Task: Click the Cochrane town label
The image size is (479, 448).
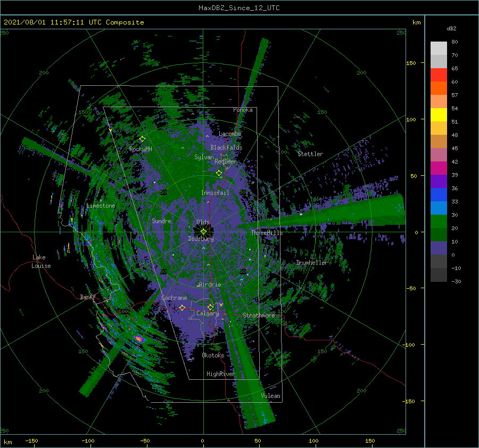Action: (x=174, y=298)
